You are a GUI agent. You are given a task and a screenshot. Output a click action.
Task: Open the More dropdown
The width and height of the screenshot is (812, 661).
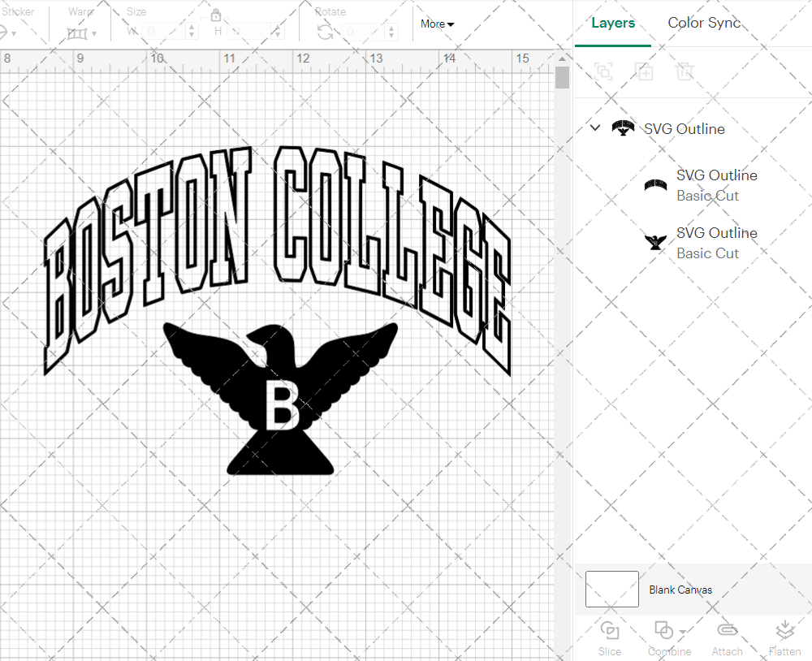[436, 24]
